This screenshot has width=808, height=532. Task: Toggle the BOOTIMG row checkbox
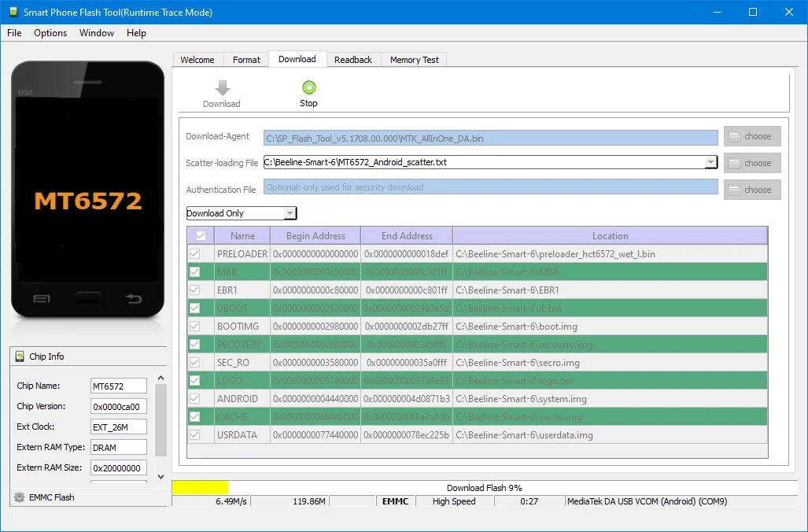[195, 327]
